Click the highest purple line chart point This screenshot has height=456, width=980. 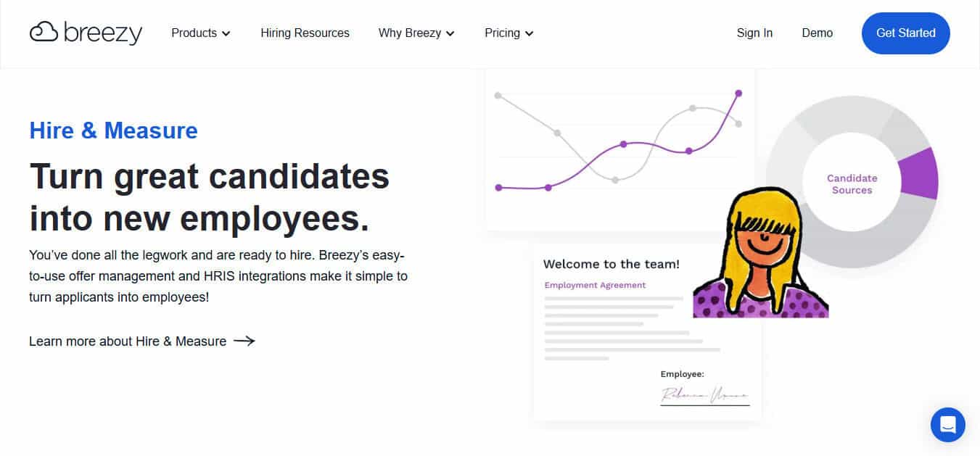point(738,93)
